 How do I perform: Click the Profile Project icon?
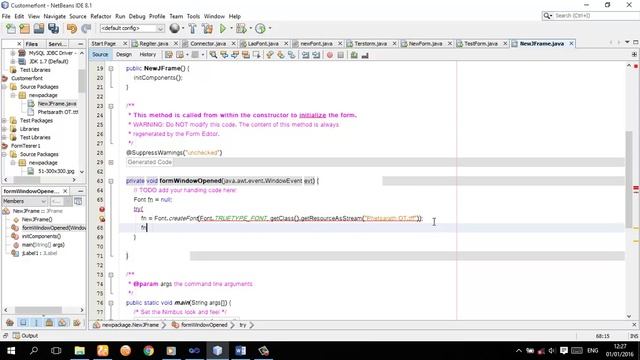(x=260, y=29)
